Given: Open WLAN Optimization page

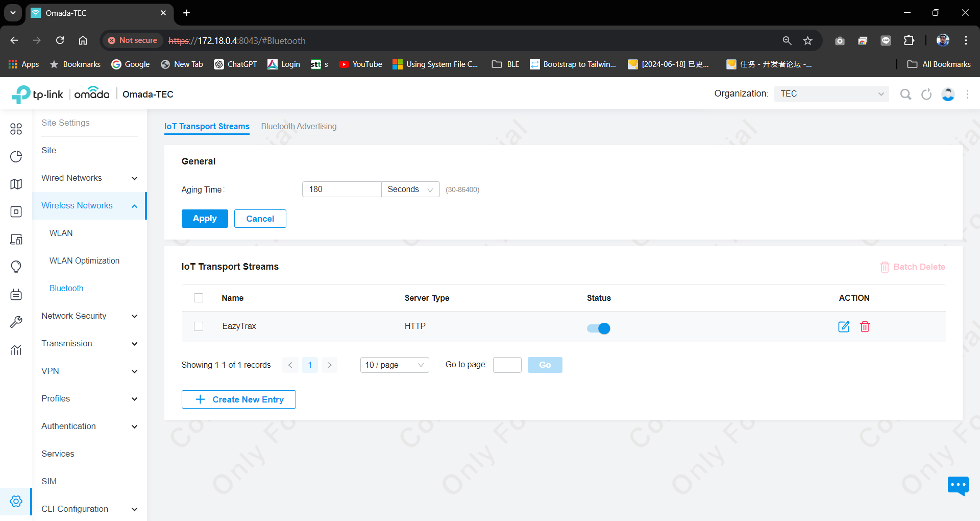Looking at the screenshot, I should pos(84,260).
